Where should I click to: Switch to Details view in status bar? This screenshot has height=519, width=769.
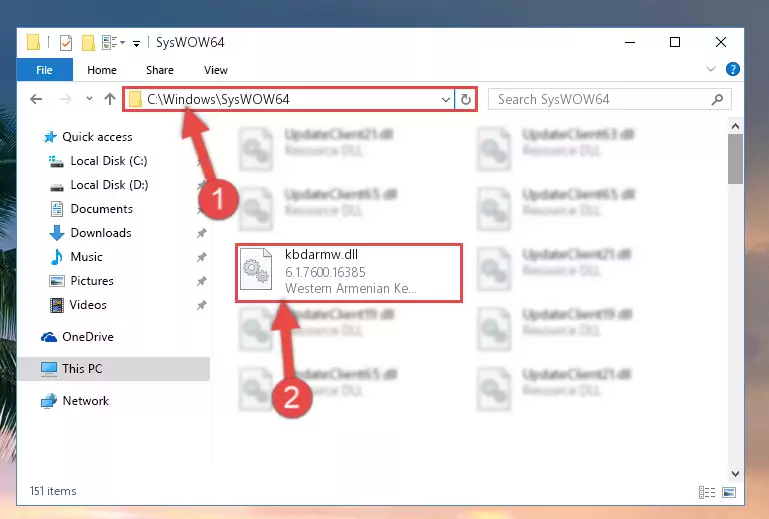click(707, 492)
